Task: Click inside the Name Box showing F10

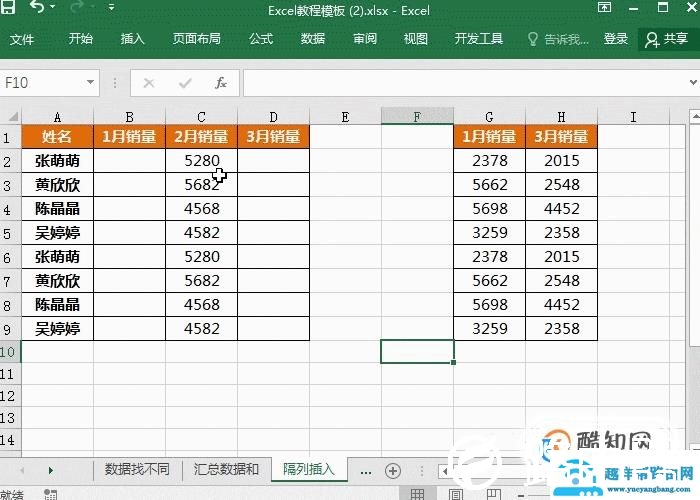Action: coord(41,83)
